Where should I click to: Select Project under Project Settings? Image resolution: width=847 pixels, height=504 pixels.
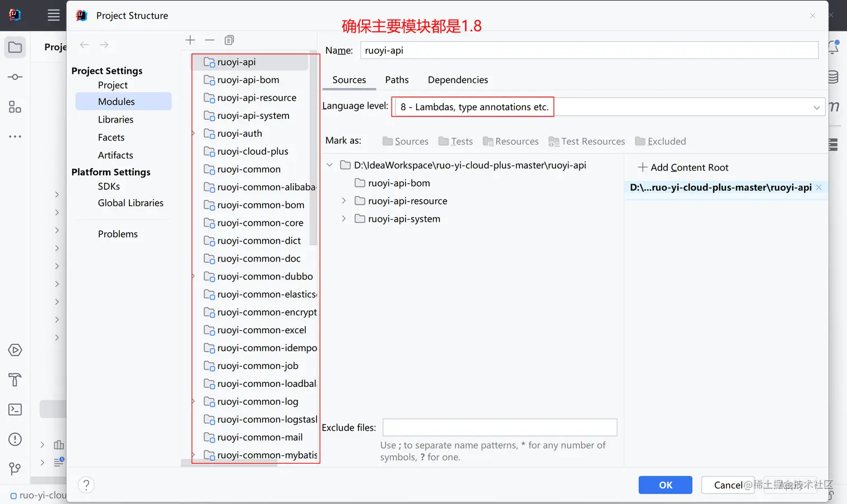pos(113,85)
